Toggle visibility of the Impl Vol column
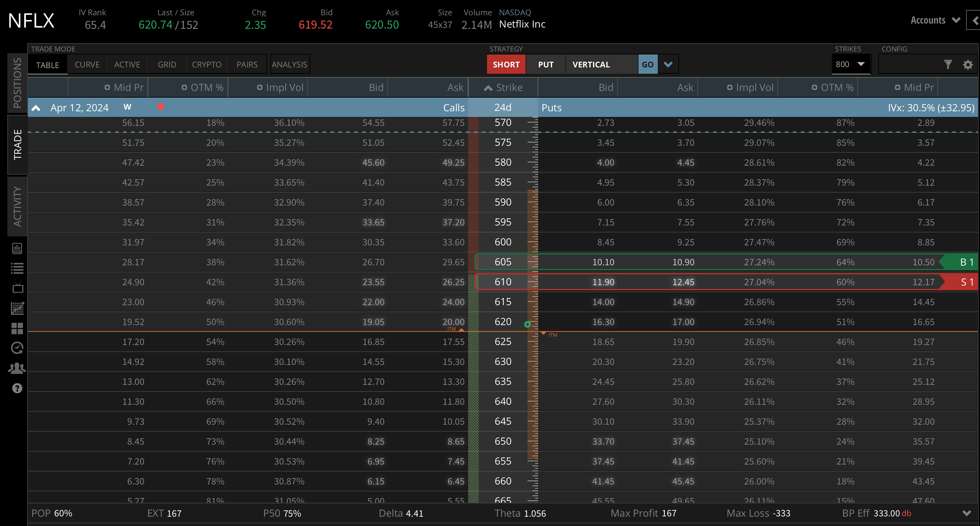The height and width of the screenshot is (526, 980). coord(260,87)
